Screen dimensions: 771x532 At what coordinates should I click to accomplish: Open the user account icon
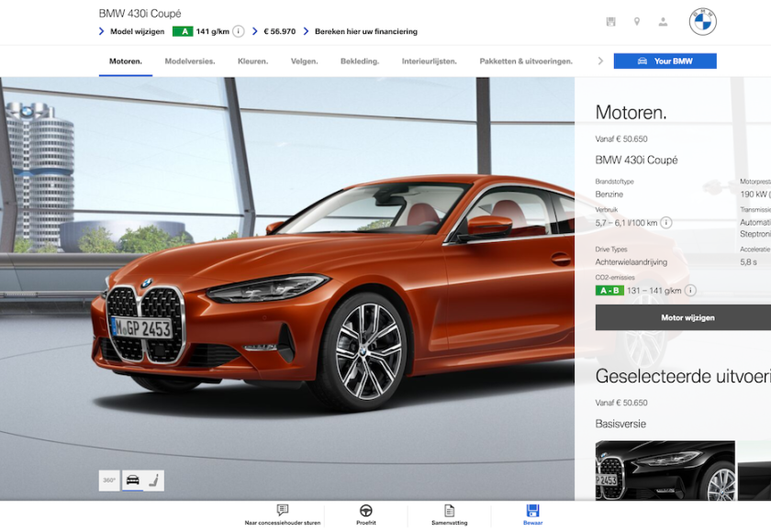point(663,22)
